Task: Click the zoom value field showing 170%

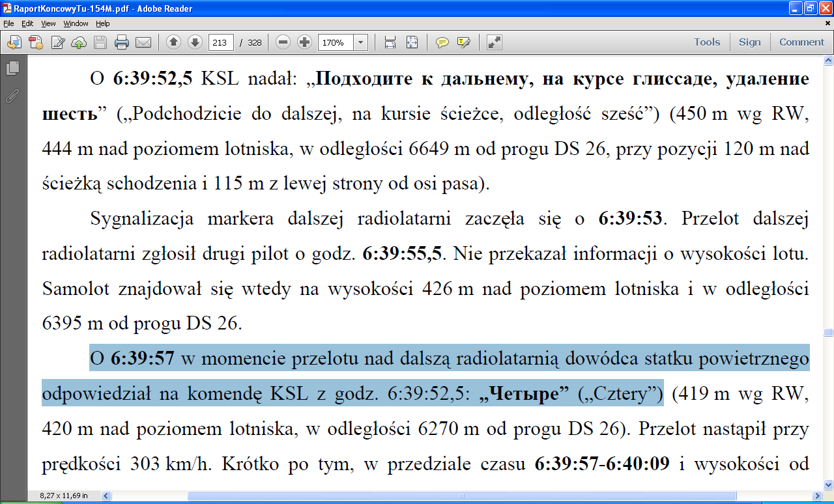Action: click(336, 42)
